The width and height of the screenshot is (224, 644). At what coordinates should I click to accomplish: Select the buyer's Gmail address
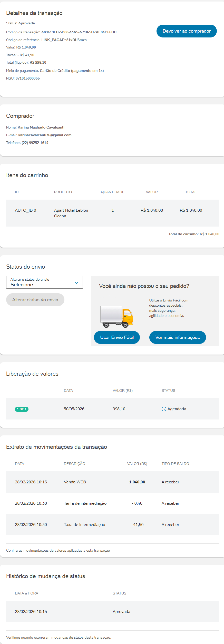45,135
